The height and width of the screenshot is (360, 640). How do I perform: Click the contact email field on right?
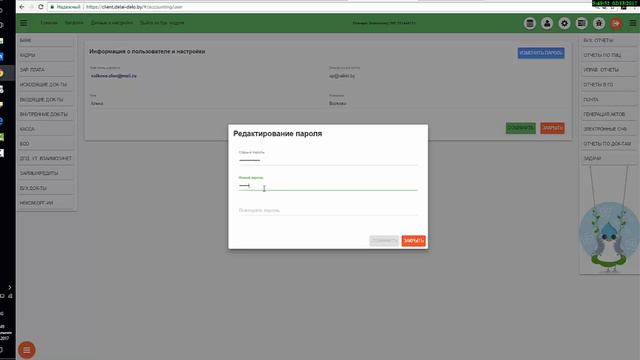[446, 76]
